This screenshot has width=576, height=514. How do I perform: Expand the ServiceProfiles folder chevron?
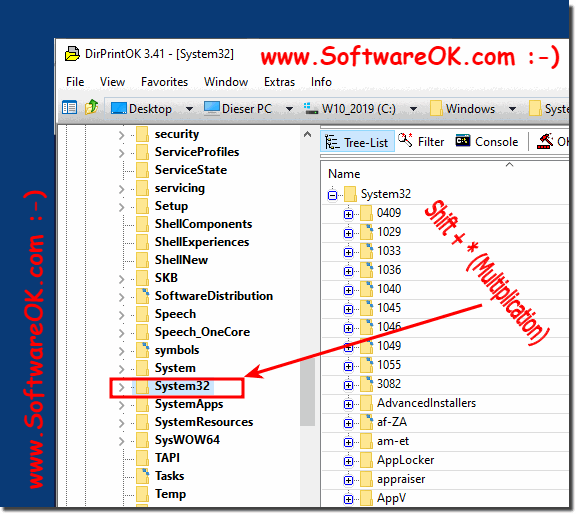coord(122,153)
